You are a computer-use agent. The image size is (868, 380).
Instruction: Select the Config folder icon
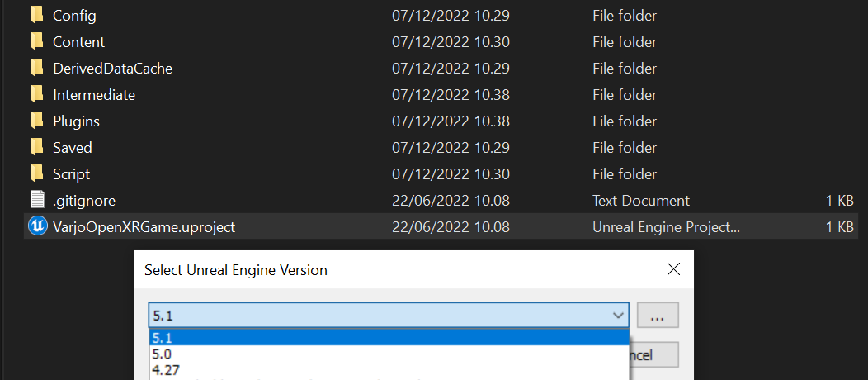pyautogui.click(x=37, y=16)
